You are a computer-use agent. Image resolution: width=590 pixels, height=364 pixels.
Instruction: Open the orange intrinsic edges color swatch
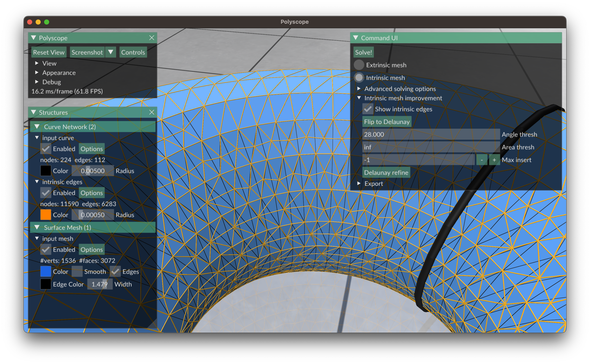point(46,215)
